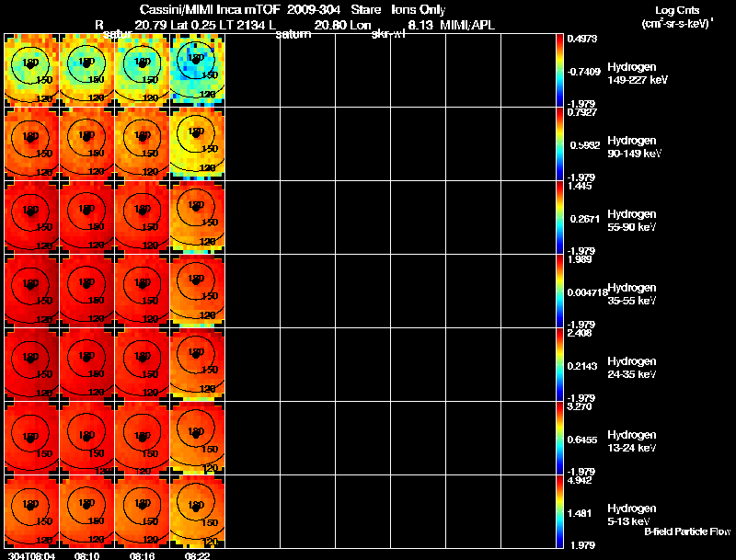Click the color bar for 24-35 keV
Screen dimensions: 736x560
click(x=559, y=364)
